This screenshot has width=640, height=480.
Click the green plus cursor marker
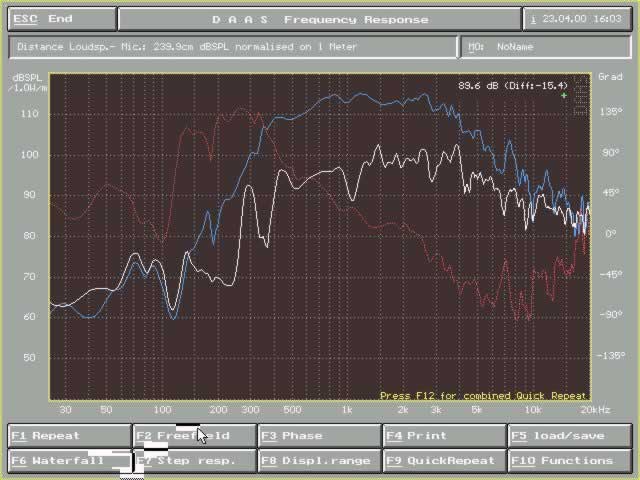click(x=564, y=96)
